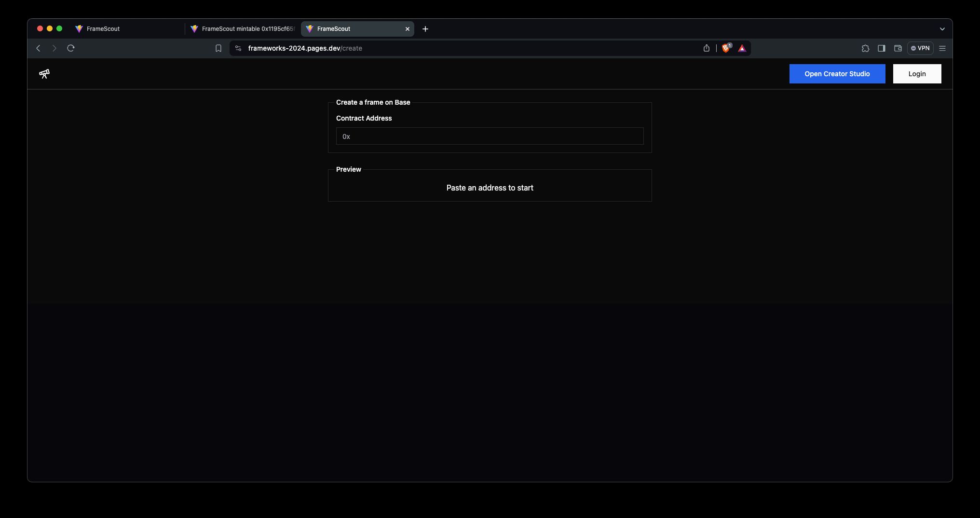The width and height of the screenshot is (980, 518).
Task: Click the VPN button in toolbar
Action: (920, 48)
